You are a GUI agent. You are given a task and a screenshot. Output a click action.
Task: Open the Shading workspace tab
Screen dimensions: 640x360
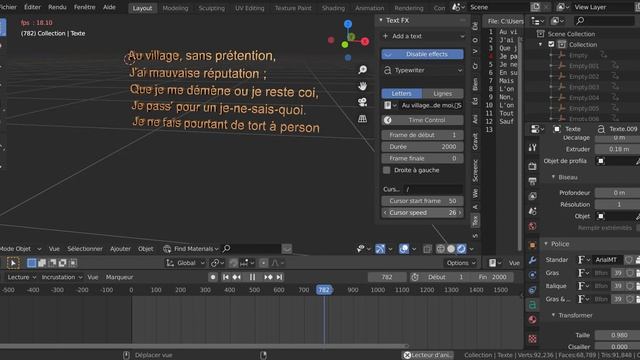[333, 8]
